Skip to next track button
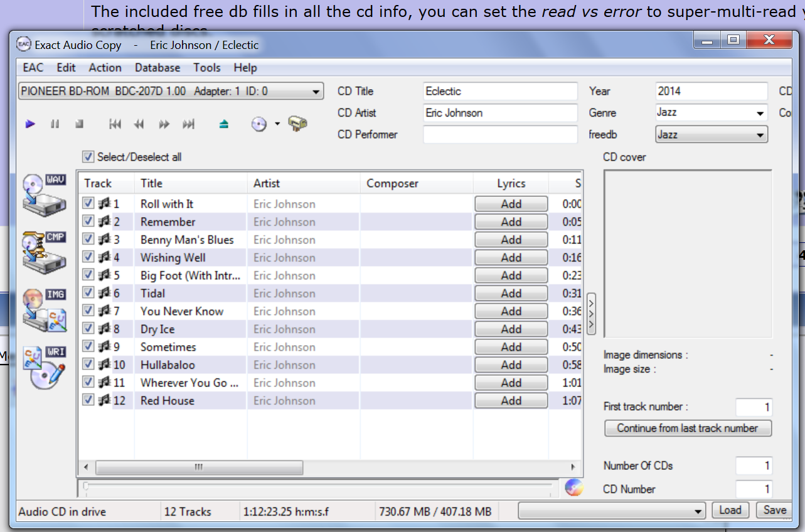The width and height of the screenshot is (805, 532). 188,124
